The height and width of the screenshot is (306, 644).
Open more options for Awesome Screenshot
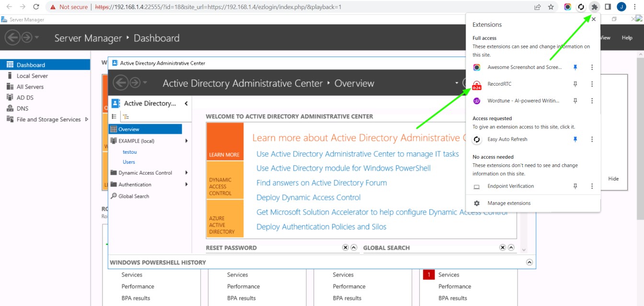click(592, 68)
